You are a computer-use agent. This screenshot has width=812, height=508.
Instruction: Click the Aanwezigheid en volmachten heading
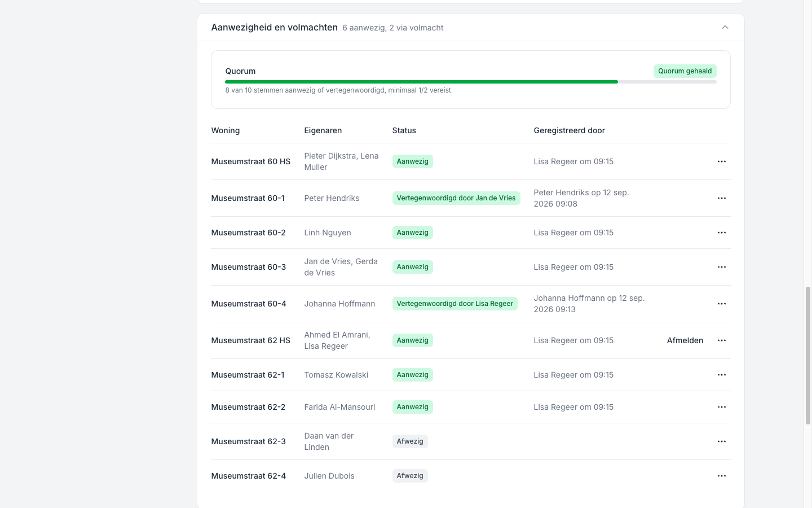pyautogui.click(x=274, y=27)
